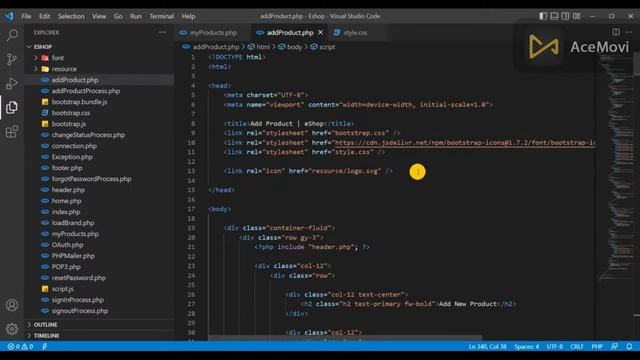Expand the font folder
This screenshot has height=360, width=640.
[58, 58]
